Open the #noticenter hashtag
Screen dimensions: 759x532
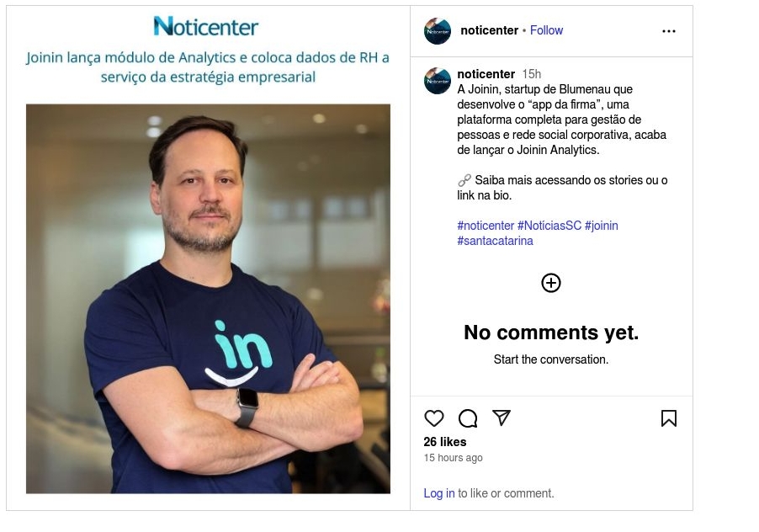[486, 226]
